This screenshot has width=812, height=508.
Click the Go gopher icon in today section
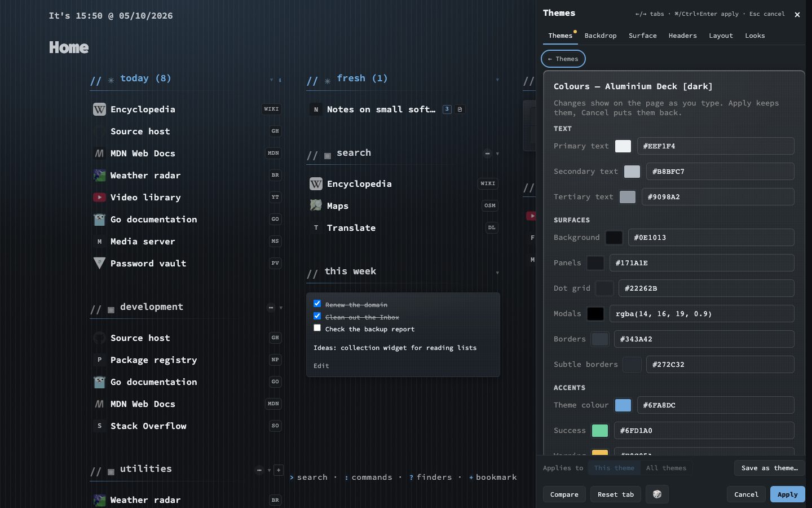point(99,220)
